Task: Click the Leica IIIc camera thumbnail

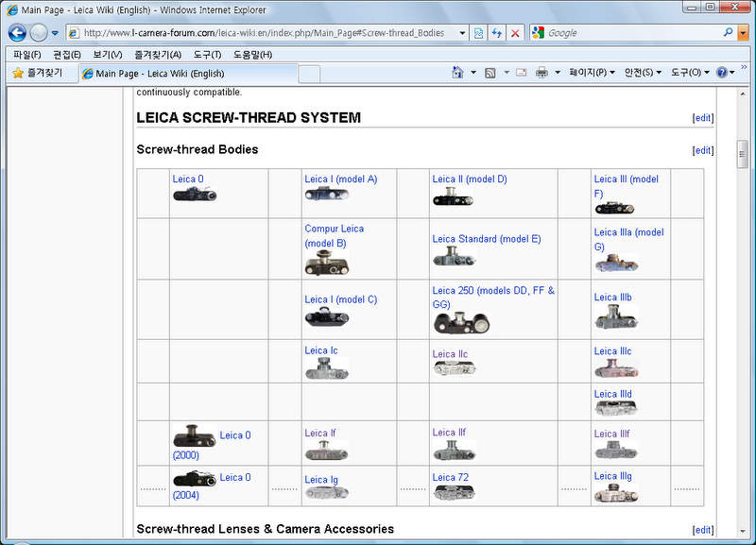Action: pos(616,368)
